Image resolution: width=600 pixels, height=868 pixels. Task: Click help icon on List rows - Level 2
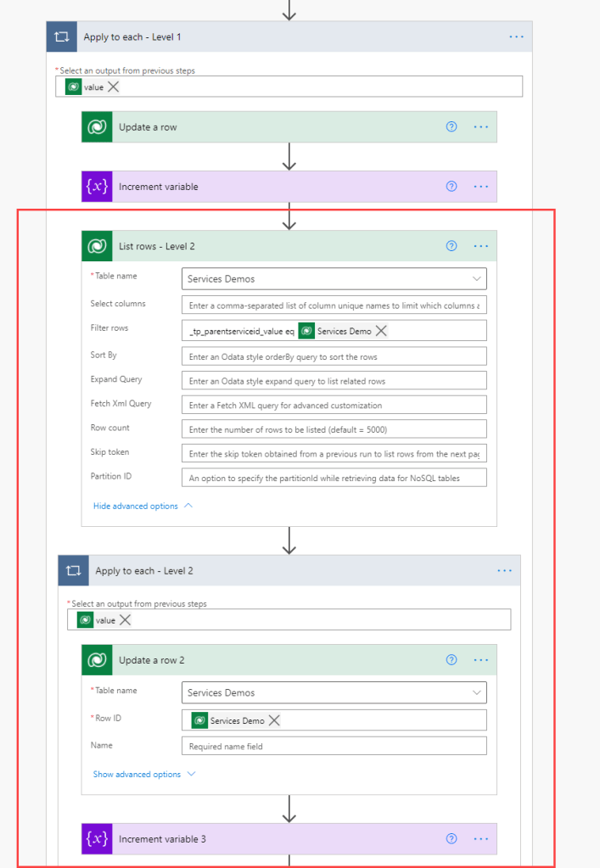(x=451, y=246)
